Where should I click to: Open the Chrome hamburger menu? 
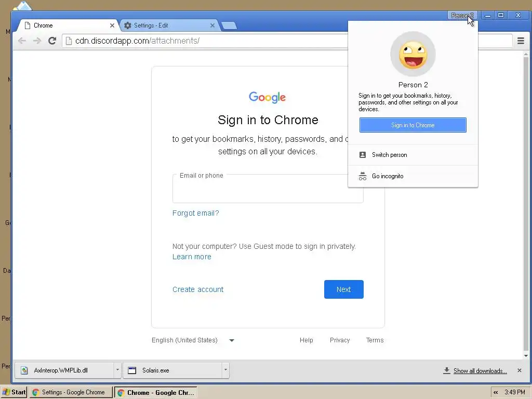point(521,41)
